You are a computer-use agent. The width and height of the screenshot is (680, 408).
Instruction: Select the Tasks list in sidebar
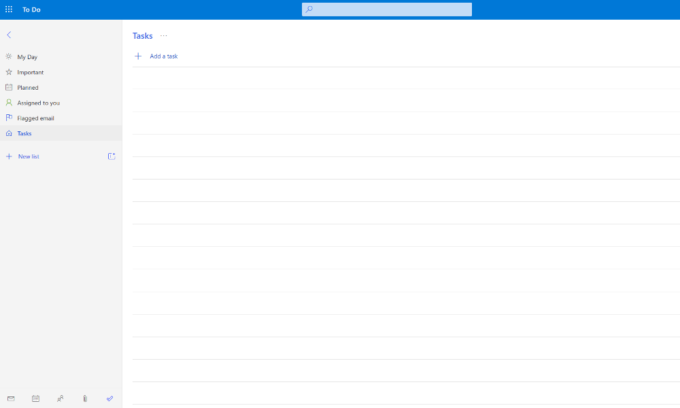pyautogui.click(x=24, y=133)
